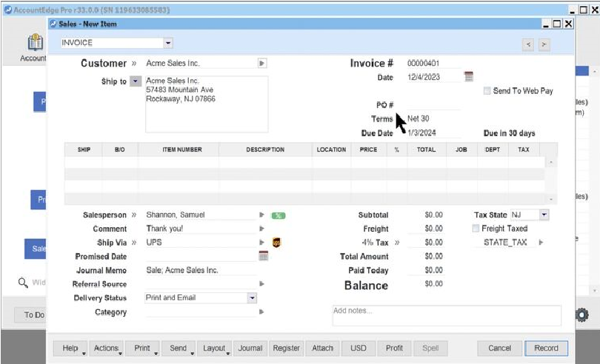Viewport: 600px width, 364px height.
Task: Open the Delivery Status dropdown
Action: [252, 298]
